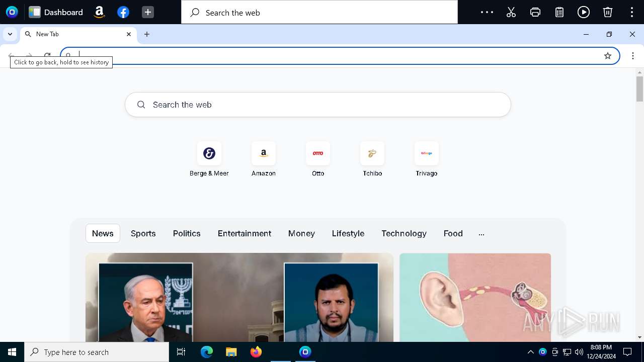Bookmark this page with the star icon
The image size is (644, 362).
[x=608, y=56]
